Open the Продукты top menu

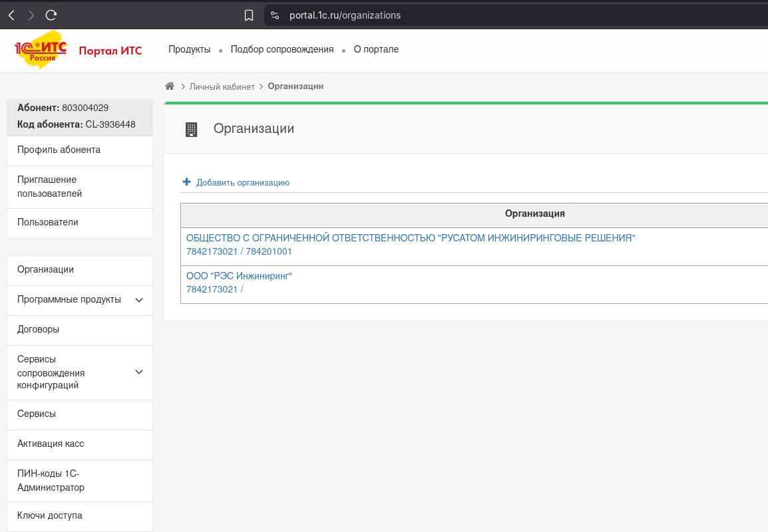coord(189,49)
